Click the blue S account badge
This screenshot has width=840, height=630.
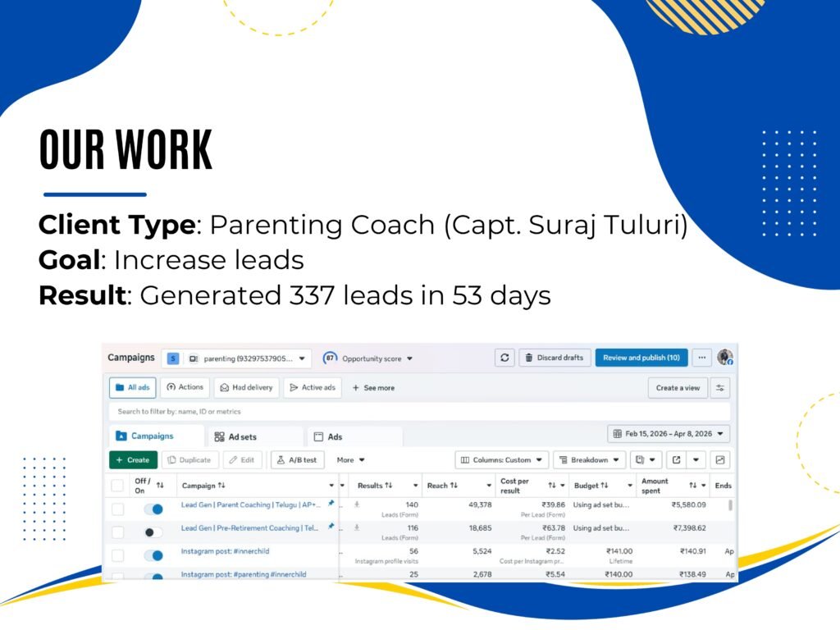pyautogui.click(x=173, y=358)
